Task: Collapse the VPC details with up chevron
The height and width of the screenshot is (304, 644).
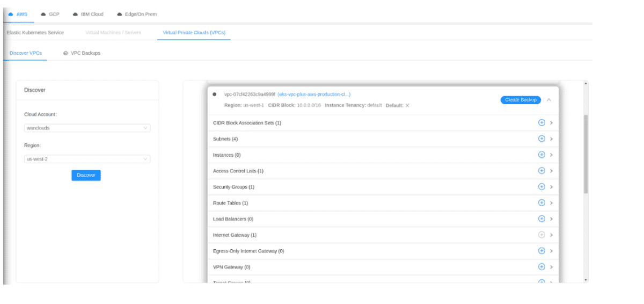Action: [549, 100]
